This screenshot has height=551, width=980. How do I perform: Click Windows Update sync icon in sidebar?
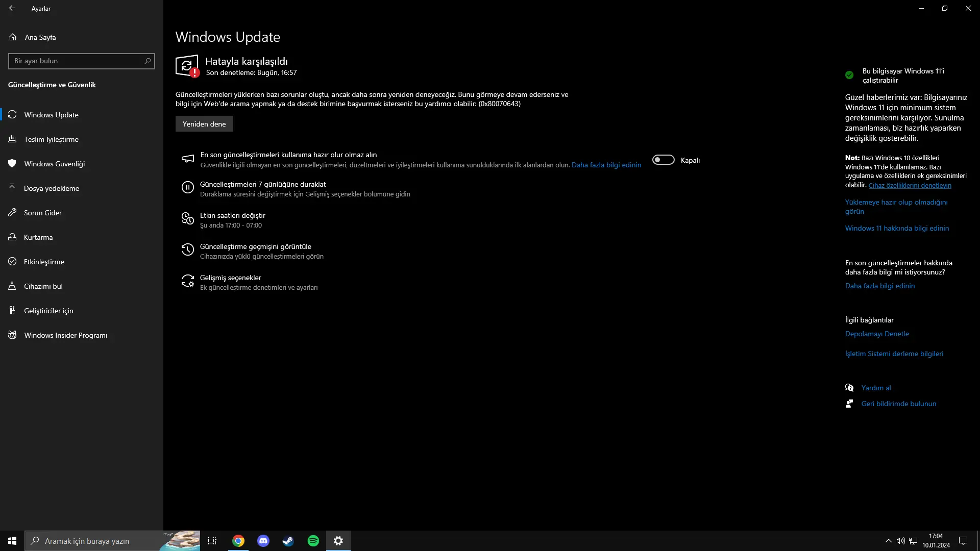click(x=12, y=114)
